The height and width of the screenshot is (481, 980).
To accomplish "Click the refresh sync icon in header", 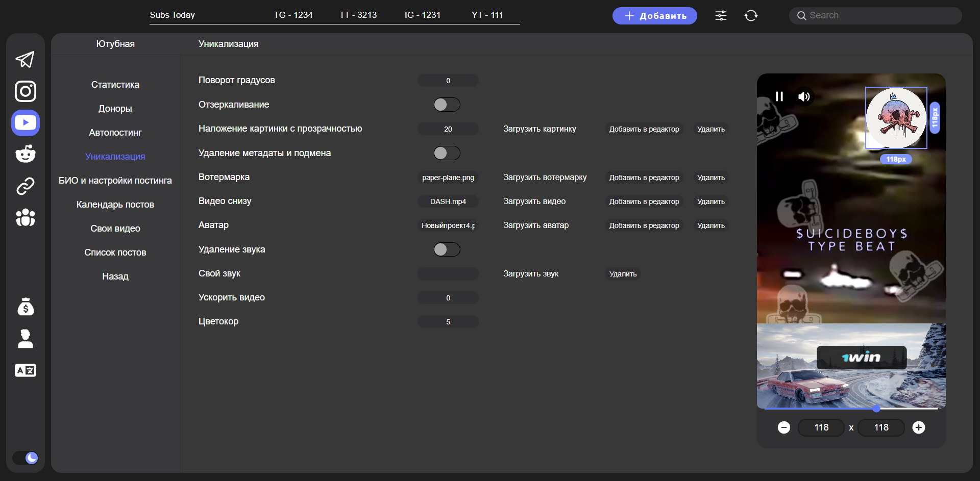I will coord(751,16).
